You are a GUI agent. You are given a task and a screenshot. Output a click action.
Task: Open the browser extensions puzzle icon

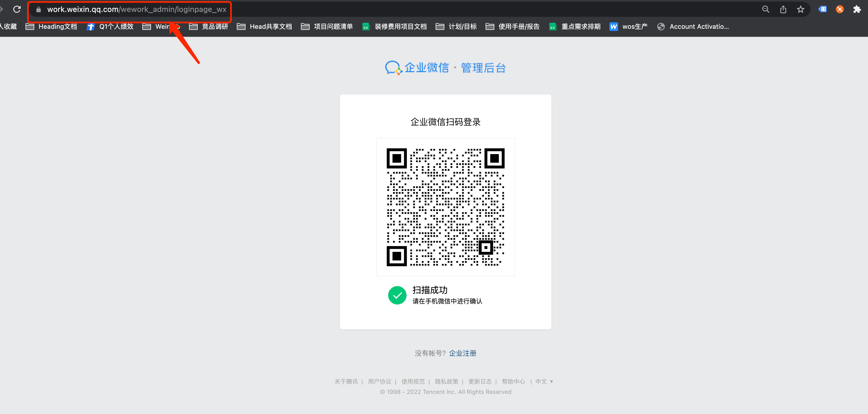857,10
